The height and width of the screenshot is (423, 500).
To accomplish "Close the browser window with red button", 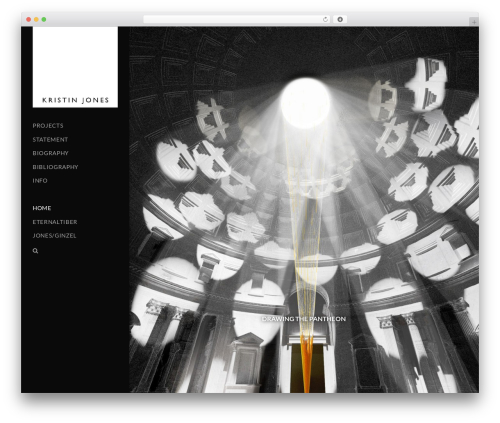I will coord(29,20).
